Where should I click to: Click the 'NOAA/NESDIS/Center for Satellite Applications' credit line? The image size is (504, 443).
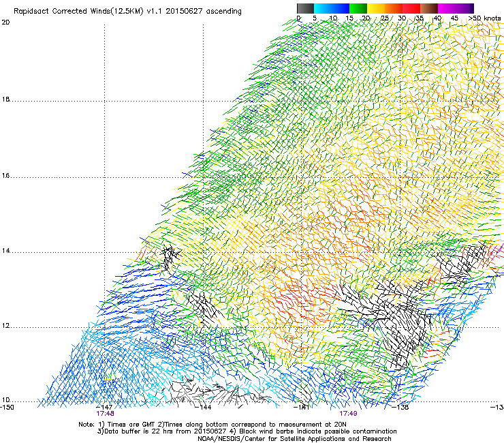click(x=294, y=439)
